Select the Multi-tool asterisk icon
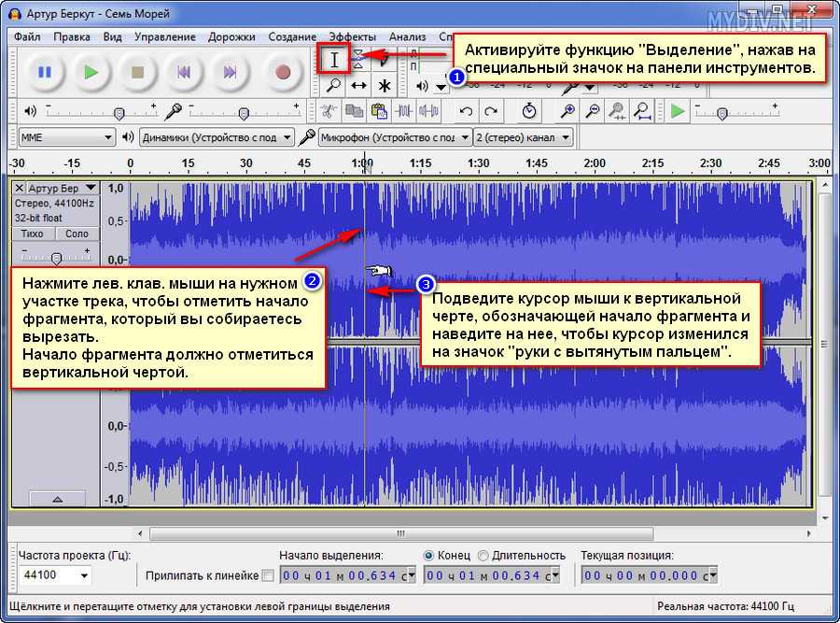The width and height of the screenshot is (840, 623). pos(385,85)
